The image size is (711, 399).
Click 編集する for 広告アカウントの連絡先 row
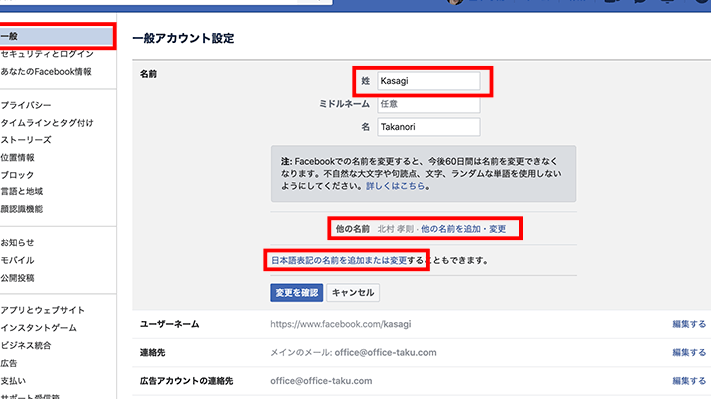[x=689, y=381]
